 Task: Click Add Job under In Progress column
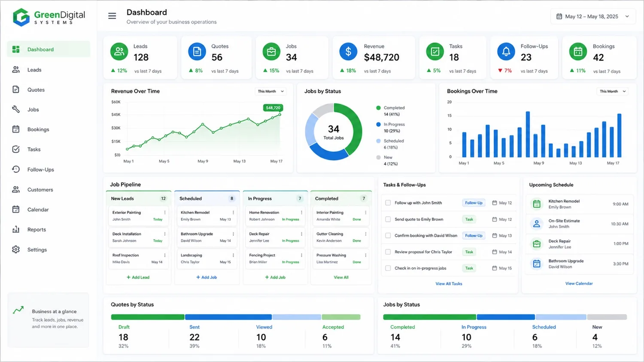pyautogui.click(x=275, y=278)
